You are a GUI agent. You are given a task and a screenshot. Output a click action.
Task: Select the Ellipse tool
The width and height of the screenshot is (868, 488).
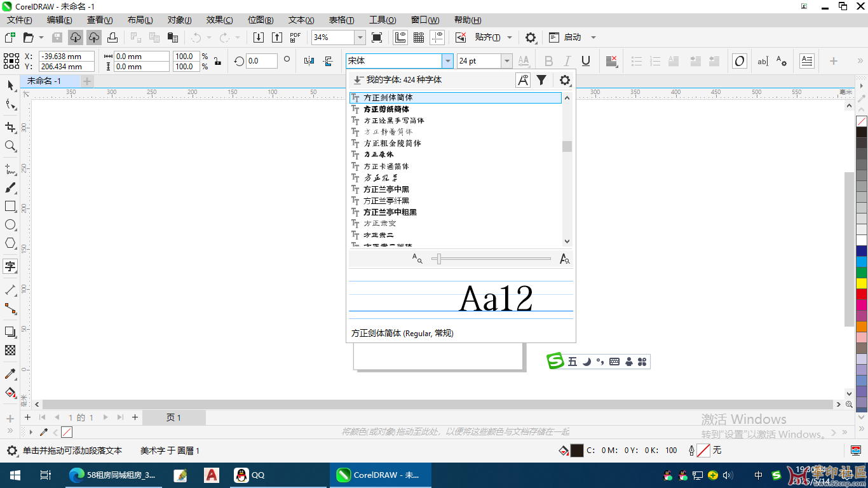[x=10, y=225]
